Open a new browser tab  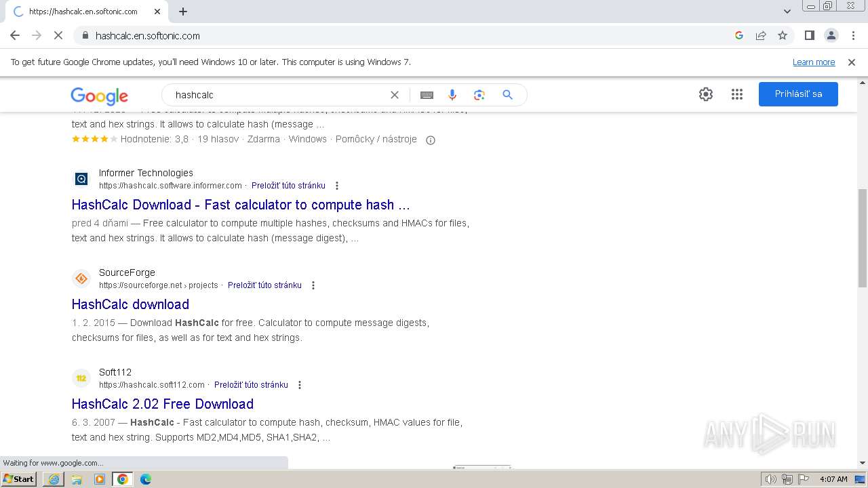tap(183, 12)
